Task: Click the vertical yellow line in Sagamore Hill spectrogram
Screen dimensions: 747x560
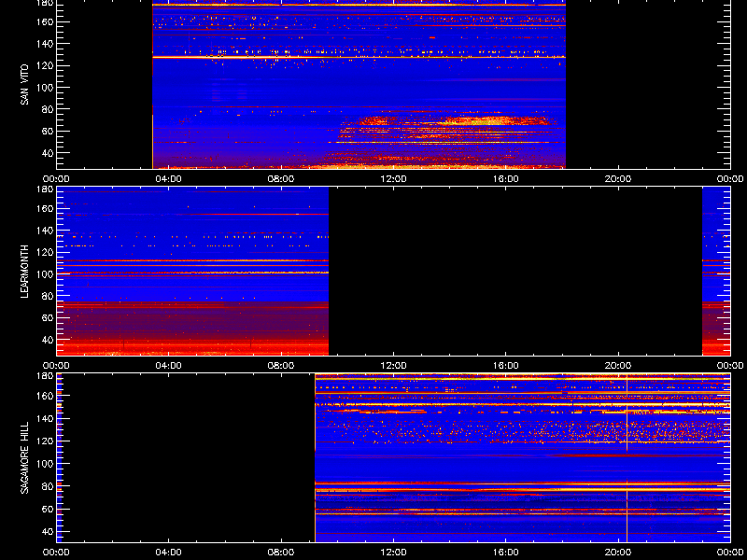Action: tap(627, 458)
